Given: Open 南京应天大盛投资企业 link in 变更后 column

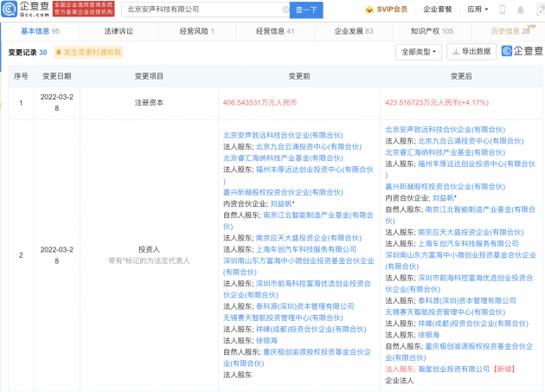Looking at the screenshot, I should tap(471, 233).
